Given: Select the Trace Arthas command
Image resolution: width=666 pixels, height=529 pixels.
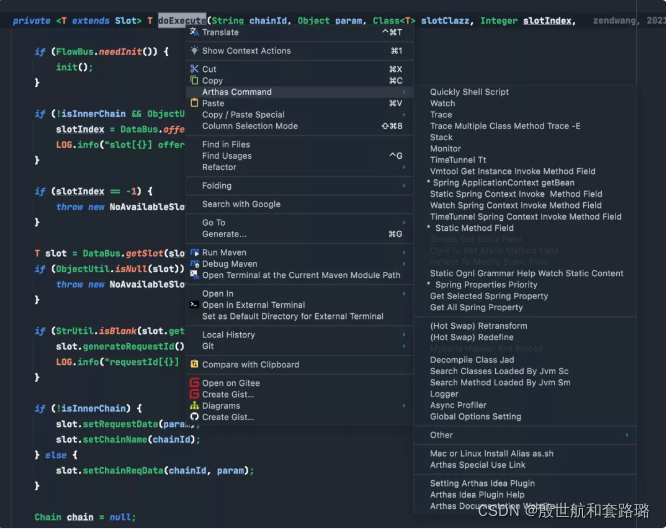Looking at the screenshot, I should 525,115.
